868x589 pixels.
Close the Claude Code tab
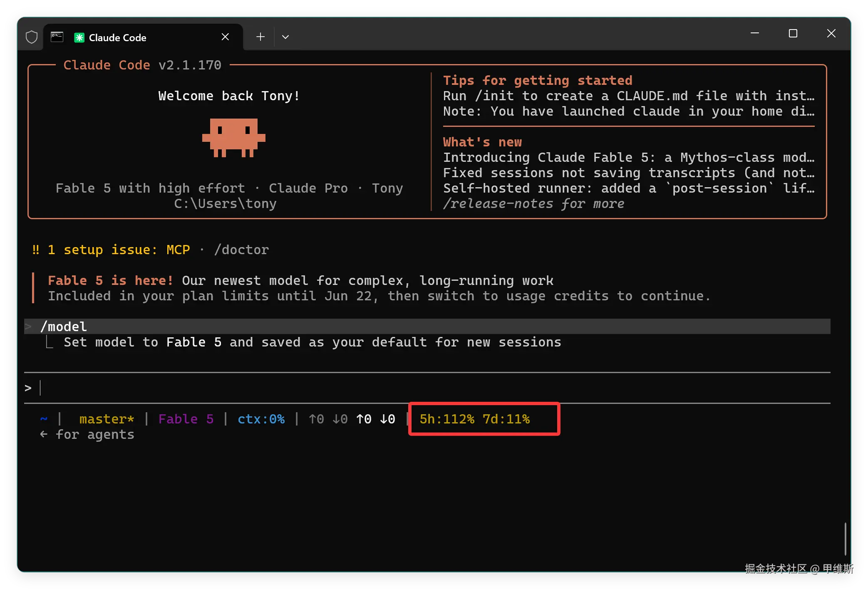[x=225, y=37]
